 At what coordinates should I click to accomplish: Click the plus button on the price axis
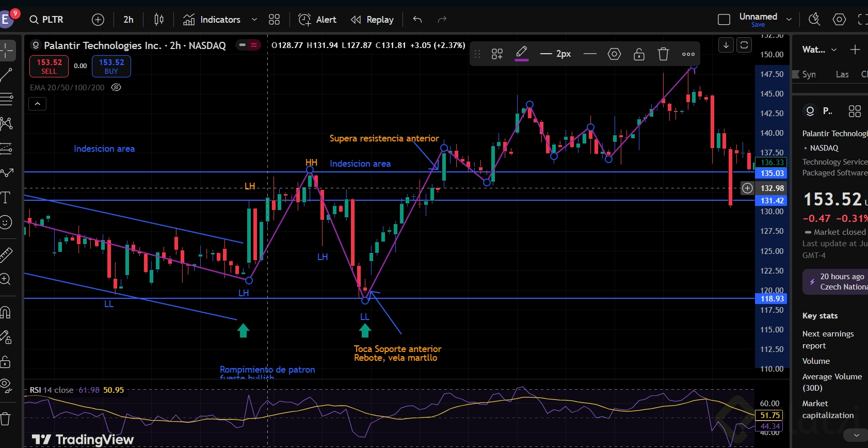pyautogui.click(x=747, y=188)
